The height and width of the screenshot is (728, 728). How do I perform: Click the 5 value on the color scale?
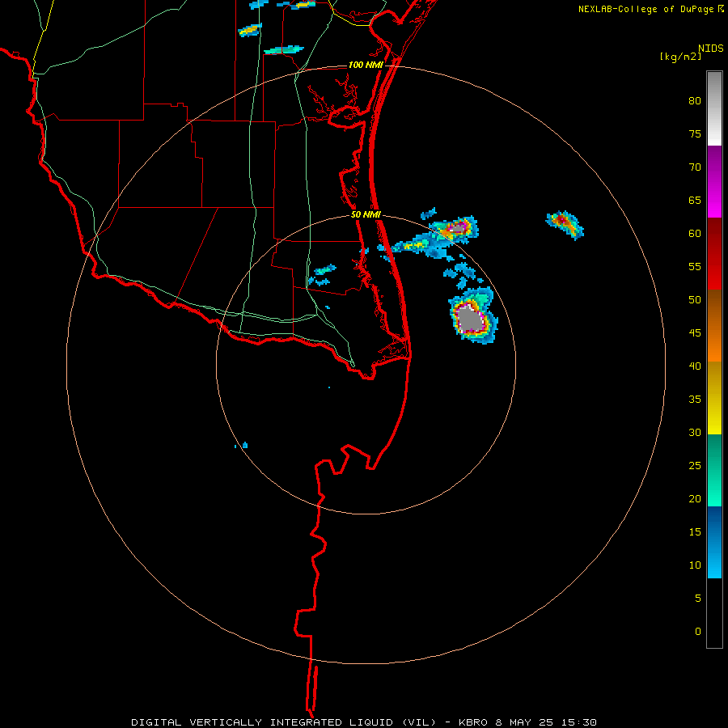tap(698, 598)
